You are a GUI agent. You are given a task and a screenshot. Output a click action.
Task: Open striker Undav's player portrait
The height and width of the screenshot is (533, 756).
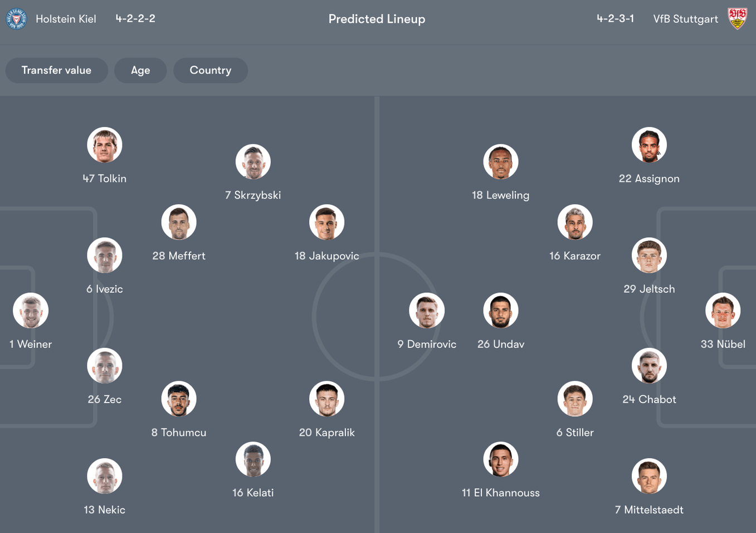tap(500, 311)
